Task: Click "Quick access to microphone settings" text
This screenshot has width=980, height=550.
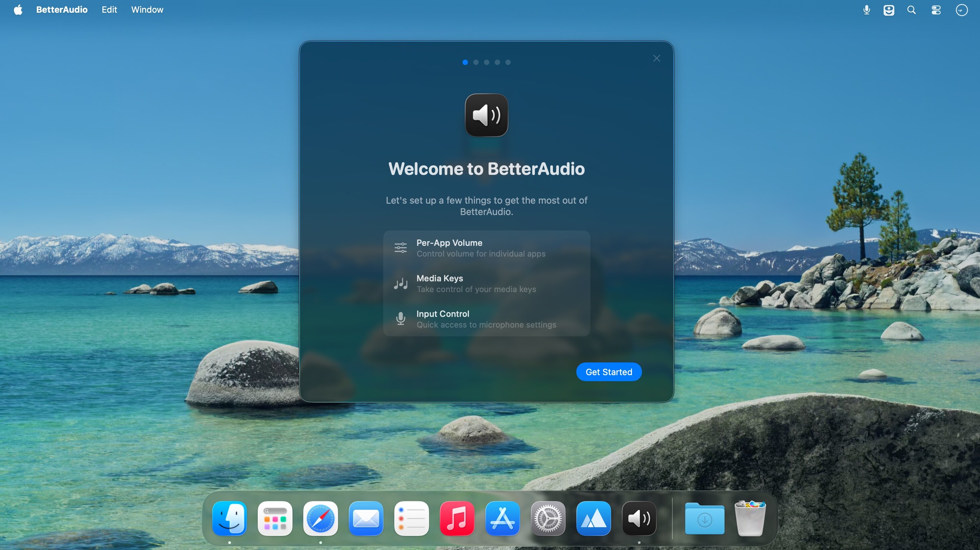Action: point(486,325)
